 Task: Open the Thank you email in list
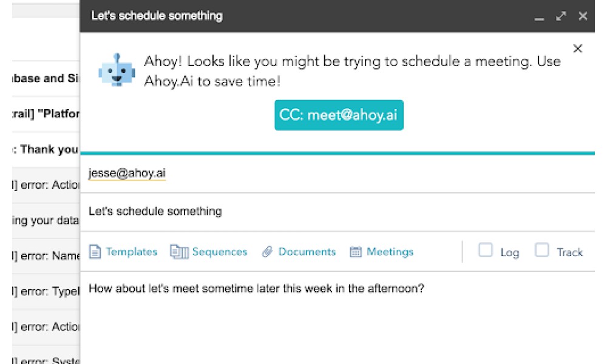pos(46,149)
